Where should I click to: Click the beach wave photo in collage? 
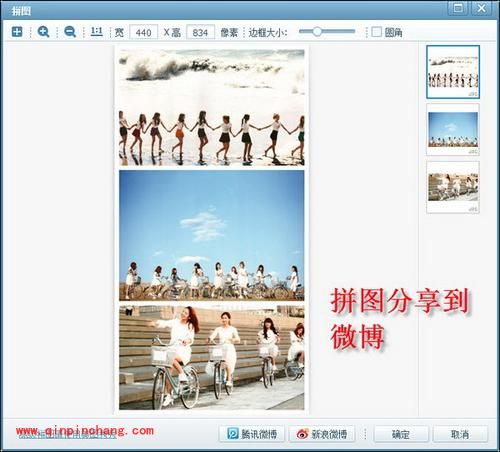point(212,107)
